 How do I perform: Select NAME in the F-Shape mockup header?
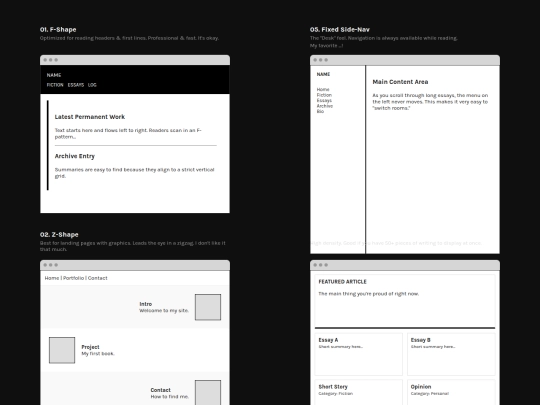pos(54,75)
